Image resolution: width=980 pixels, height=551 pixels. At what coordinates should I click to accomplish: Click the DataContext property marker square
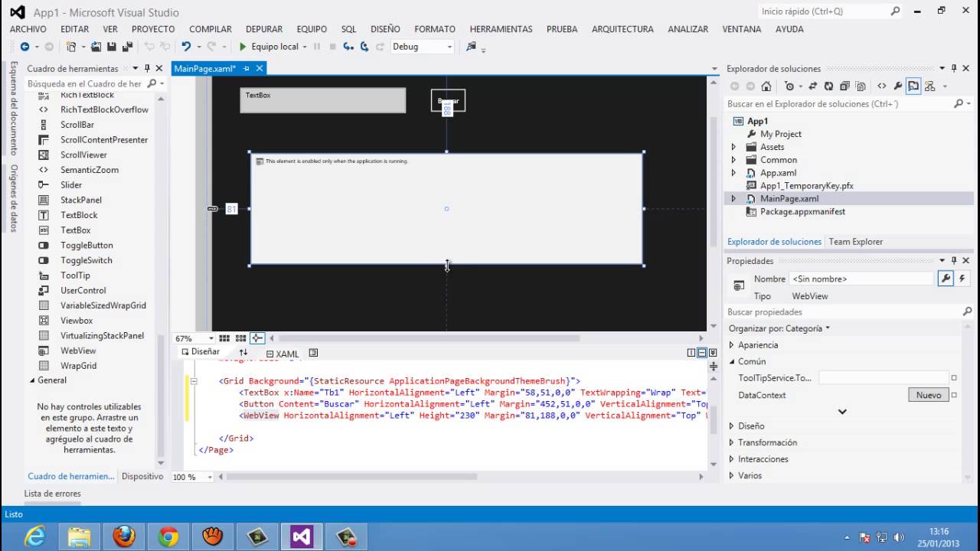(x=954, y=395)
